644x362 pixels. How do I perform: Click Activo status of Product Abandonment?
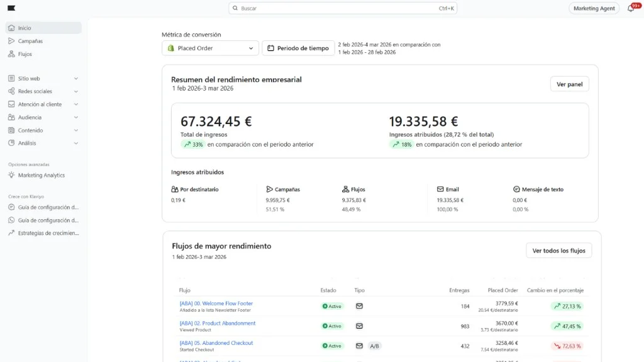332,326
